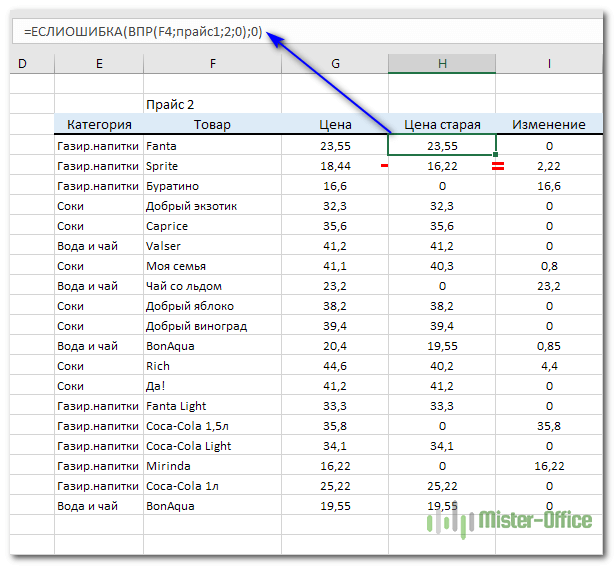
Task: Select column H header
Action: tap(442, 63)
